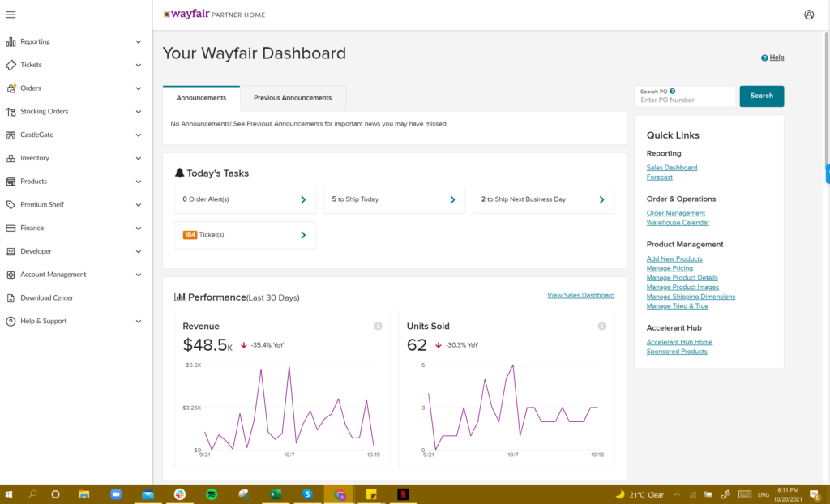This screenshot has height=504, width=830.
Task: Open Spotify from the taskbar
Action: pos(212,494)
